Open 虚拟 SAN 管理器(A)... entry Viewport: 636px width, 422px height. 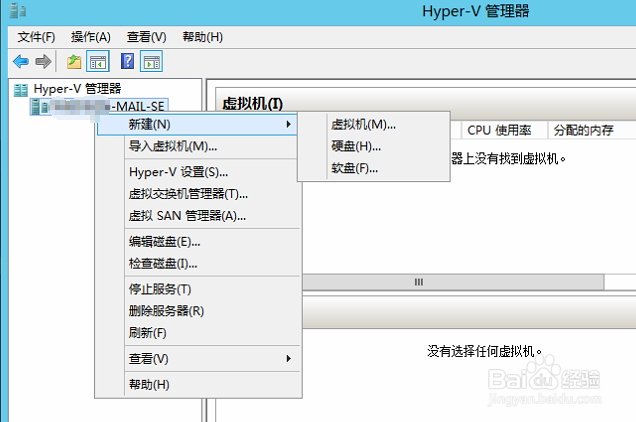pos(199,215)
